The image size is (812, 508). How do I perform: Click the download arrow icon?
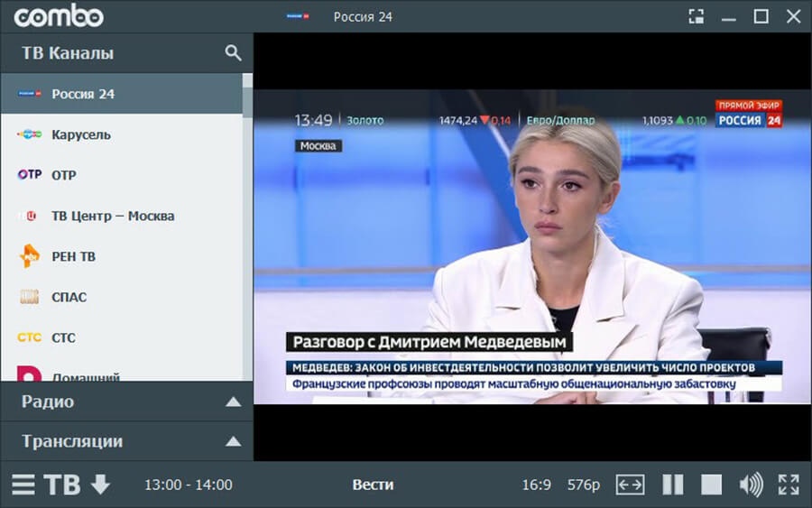pos(100,485)
